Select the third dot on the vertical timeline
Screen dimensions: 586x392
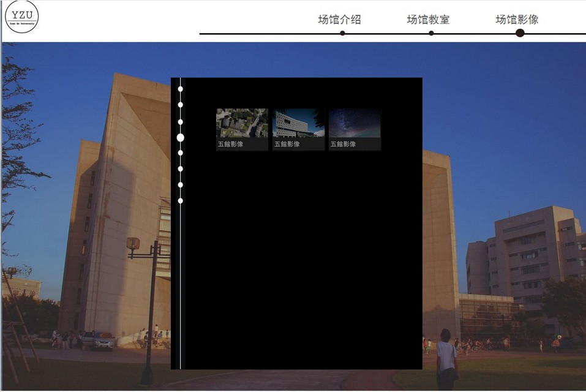[x=181, y=121]
